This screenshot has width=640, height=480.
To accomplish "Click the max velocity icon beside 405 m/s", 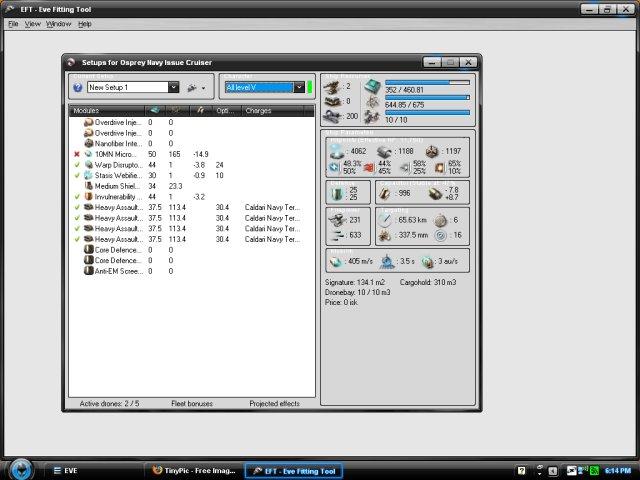I will (x=336, y=262).
